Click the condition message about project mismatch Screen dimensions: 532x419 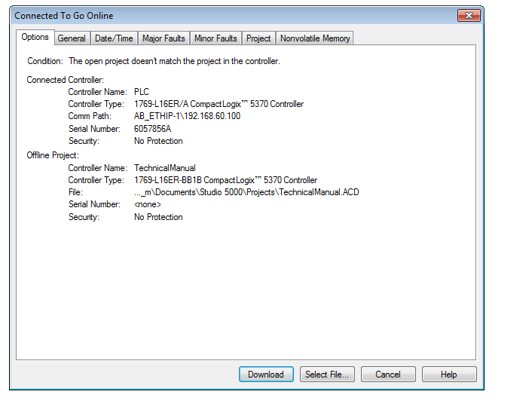tap(174, 61)
